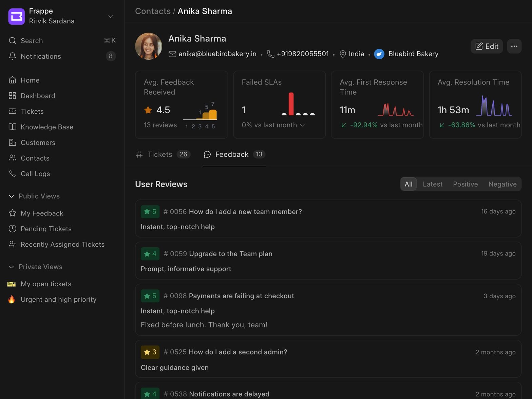Open Pending Tickets view label
Image resolution: width=532 pixels, height=399 pixels.
click(x=46, y=229)
